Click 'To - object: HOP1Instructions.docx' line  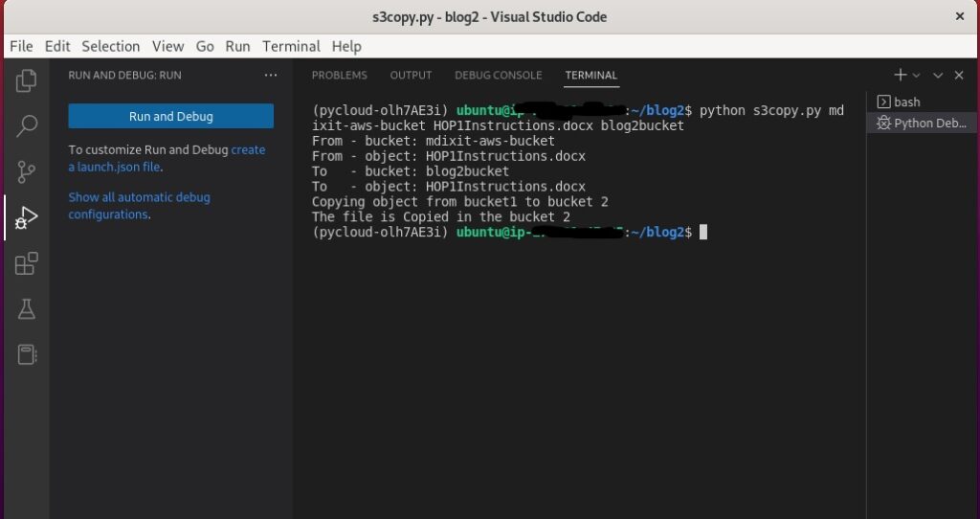449,187
